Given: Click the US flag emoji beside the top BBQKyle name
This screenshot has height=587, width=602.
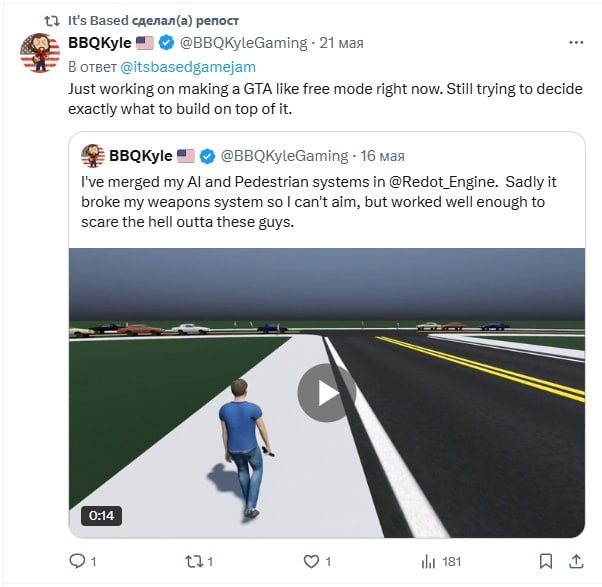Looking at the screenshot, I should (x=145, y=43).
